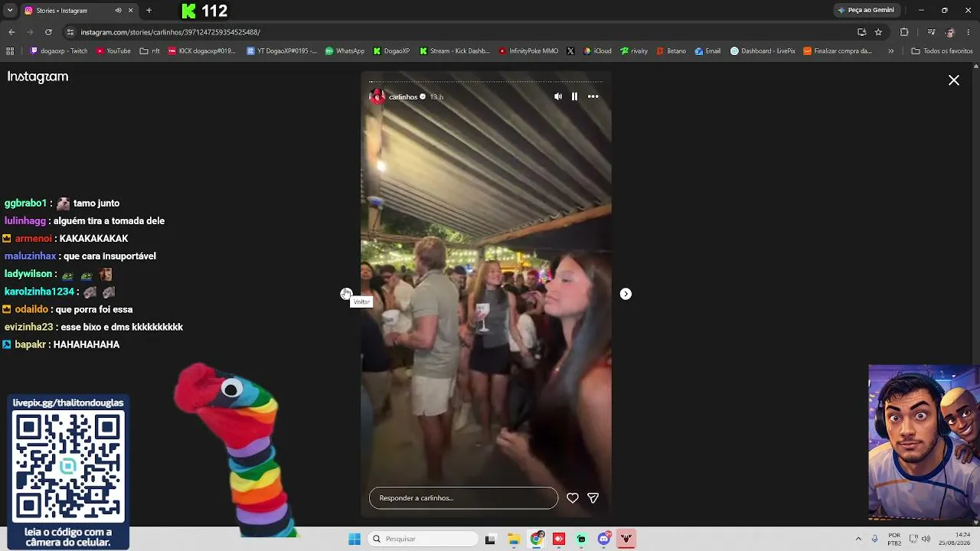Go to the next story
Viewport: 980px width, 551px height.
click(626, 294)
